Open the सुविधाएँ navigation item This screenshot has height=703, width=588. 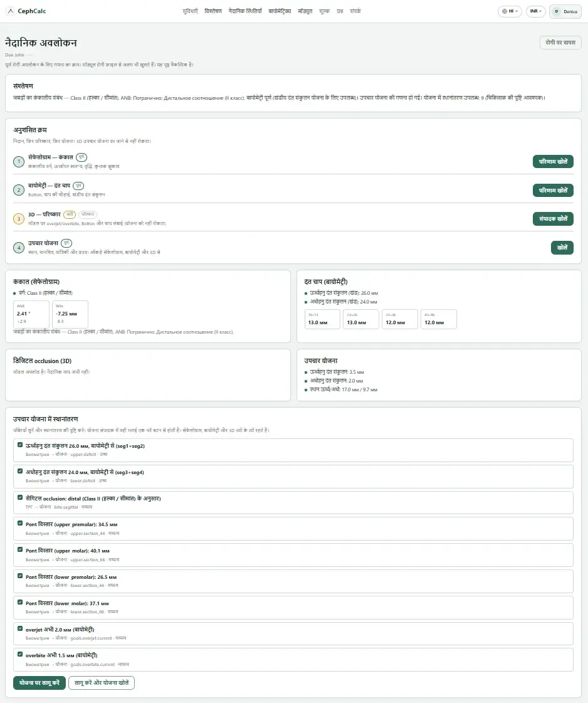click(191, 11)
